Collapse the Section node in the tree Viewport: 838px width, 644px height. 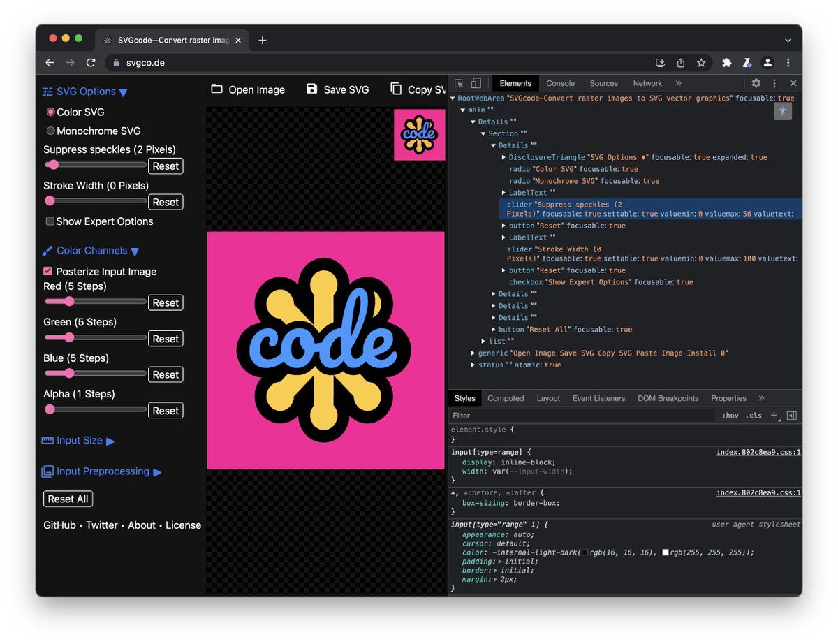tap(483, 133)
